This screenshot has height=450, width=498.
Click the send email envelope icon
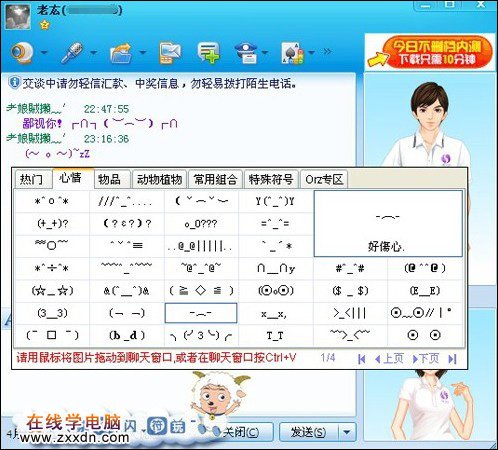tap(170, 52)
